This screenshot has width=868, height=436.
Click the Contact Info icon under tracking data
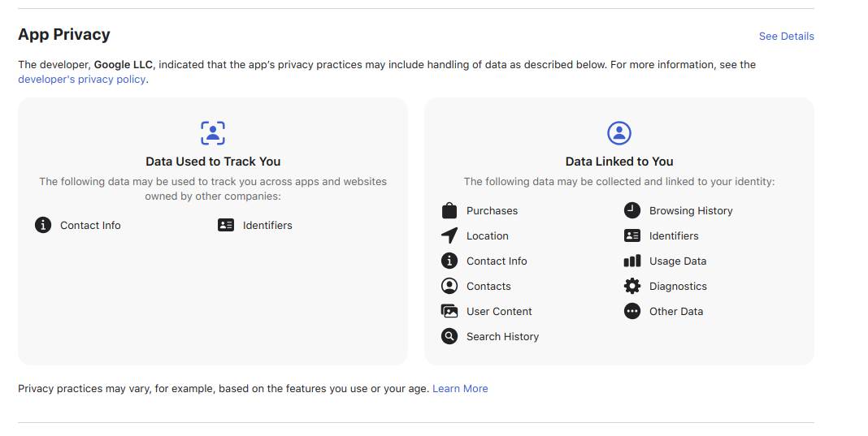pyautogui.click(x=43, y=225)
